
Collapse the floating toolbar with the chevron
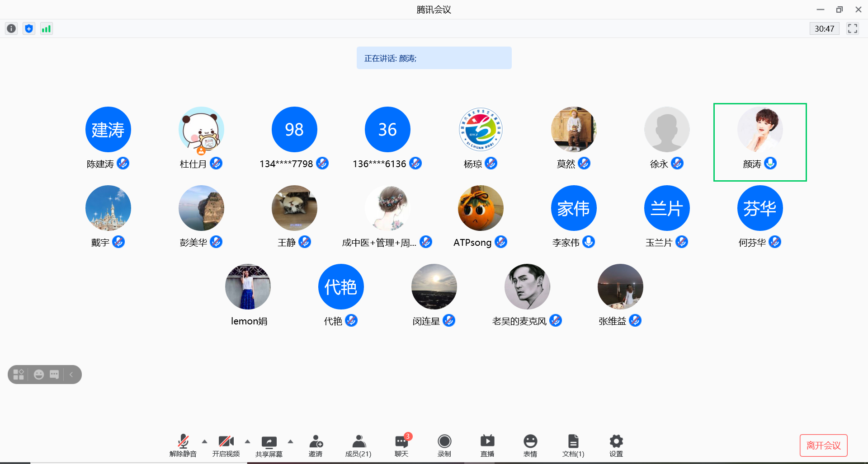71,375
